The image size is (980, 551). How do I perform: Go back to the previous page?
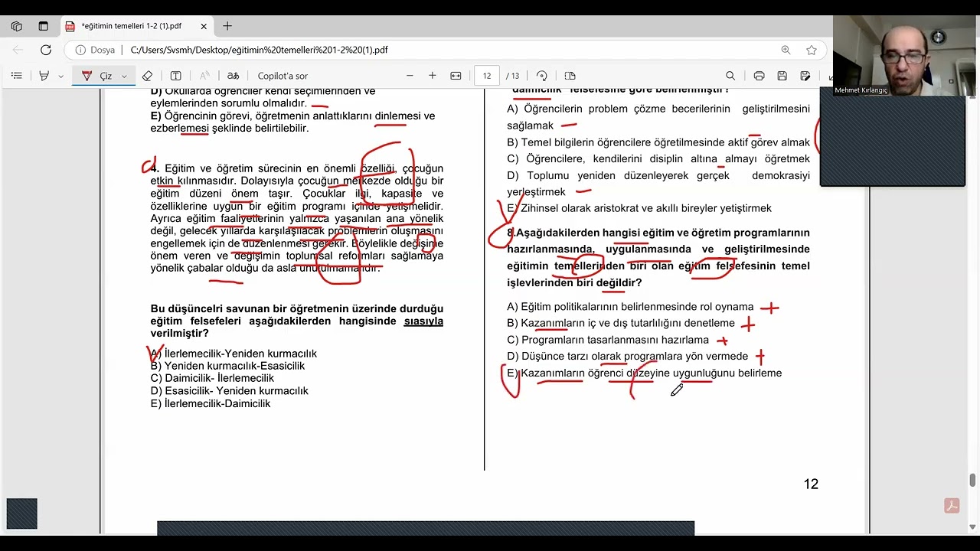pyautogui.click(x=18, y=50)
